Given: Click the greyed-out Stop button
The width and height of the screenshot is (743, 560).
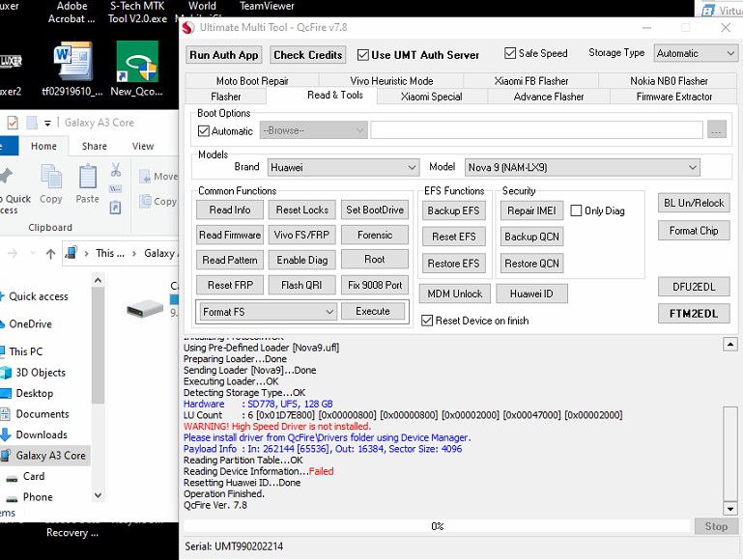Looking at the screenshot, I should (716, 526).
